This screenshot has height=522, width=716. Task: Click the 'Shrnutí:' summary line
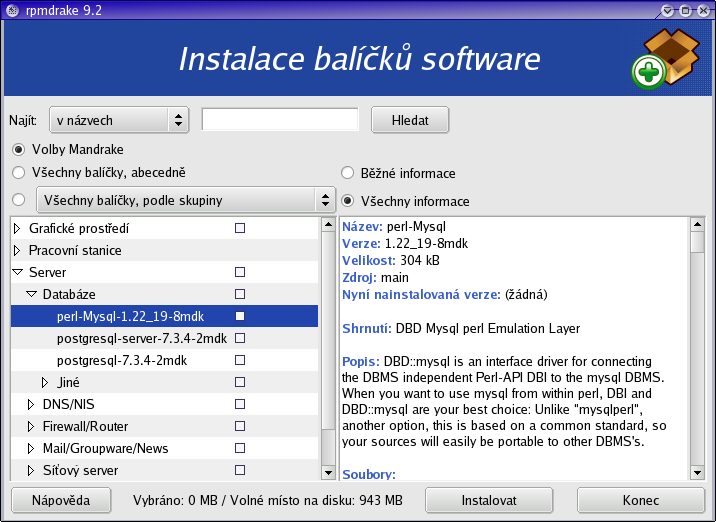[x=461, y=328]
